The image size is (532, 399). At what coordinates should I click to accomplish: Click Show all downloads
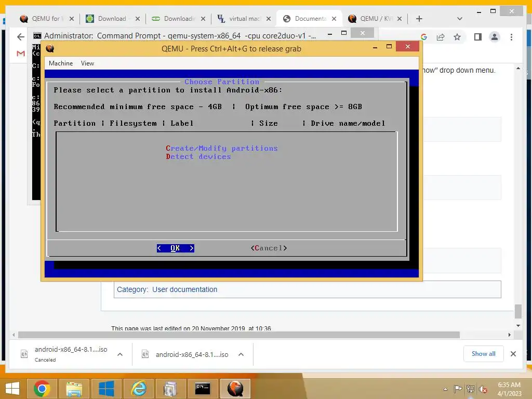[x=483, y=354]
